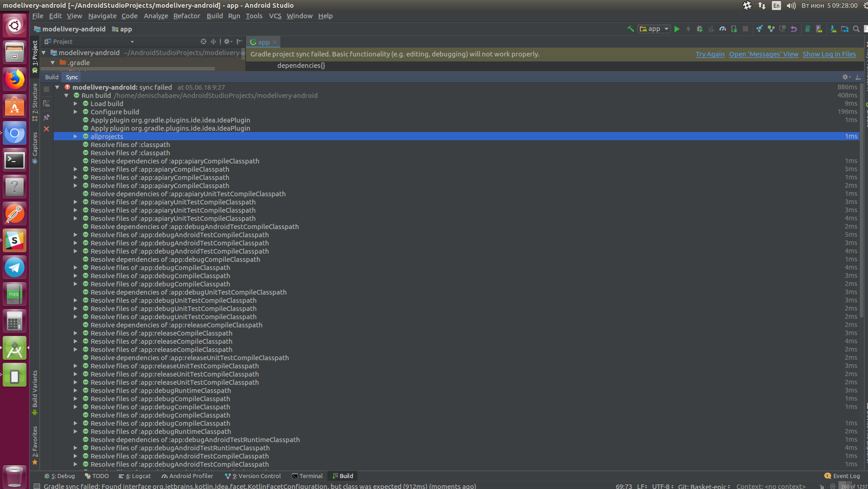Open the Terminal tool window button

pyautogui.click(x=307, y=476)
